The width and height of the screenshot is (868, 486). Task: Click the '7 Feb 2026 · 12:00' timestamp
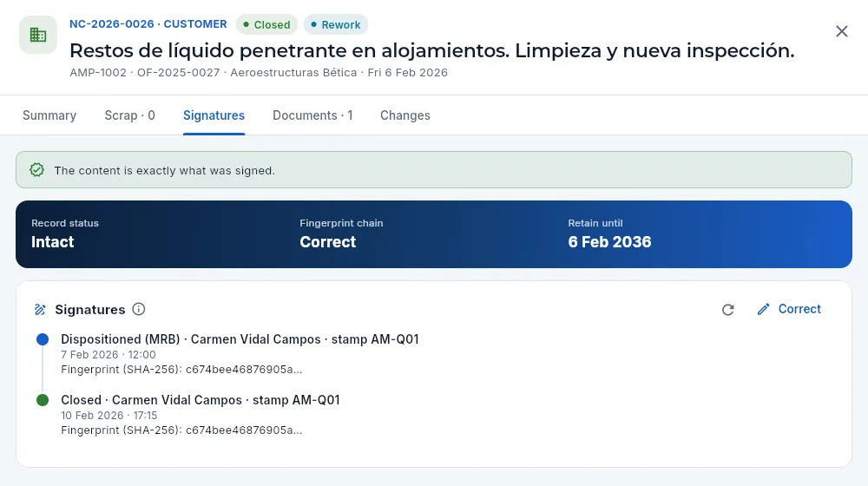108,355
